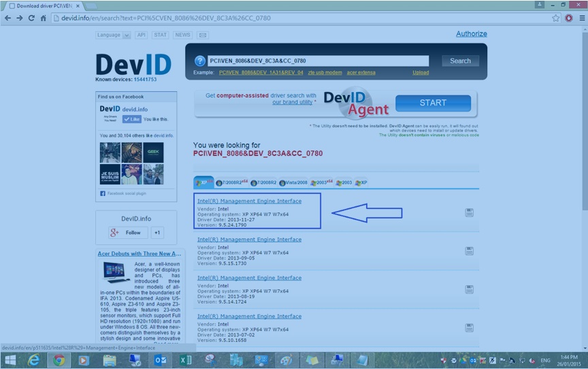The height and width of the screenshot is (369, 588).
Task: Open the STAT menu item
Action: click(160, 35)
